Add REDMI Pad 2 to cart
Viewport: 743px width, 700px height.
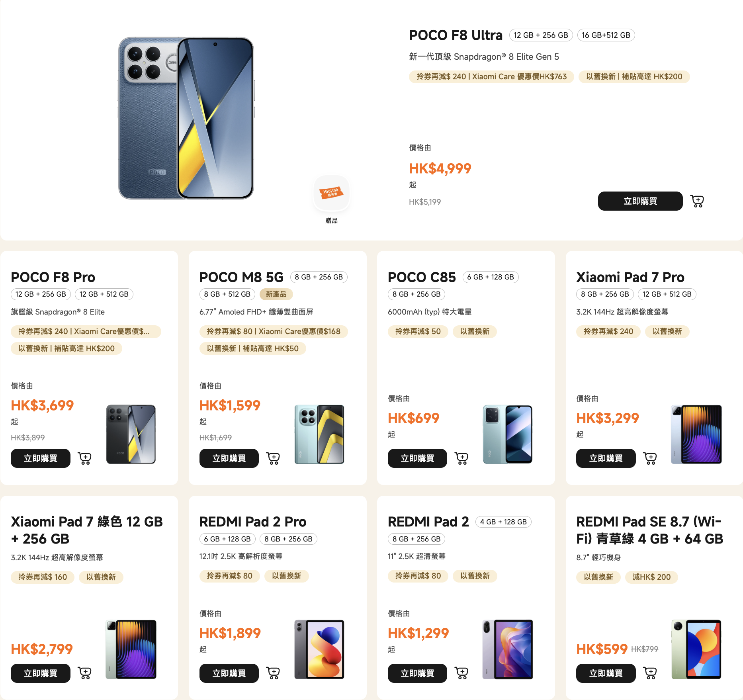[461, 673]
